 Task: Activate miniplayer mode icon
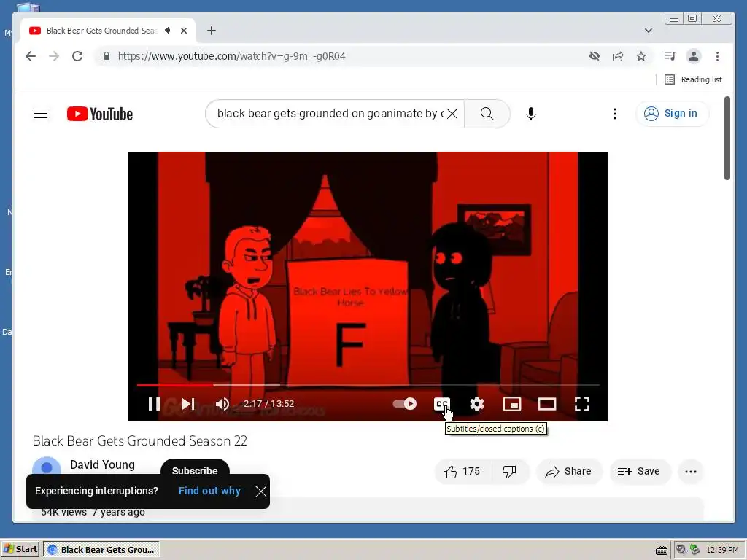point(512,404)
